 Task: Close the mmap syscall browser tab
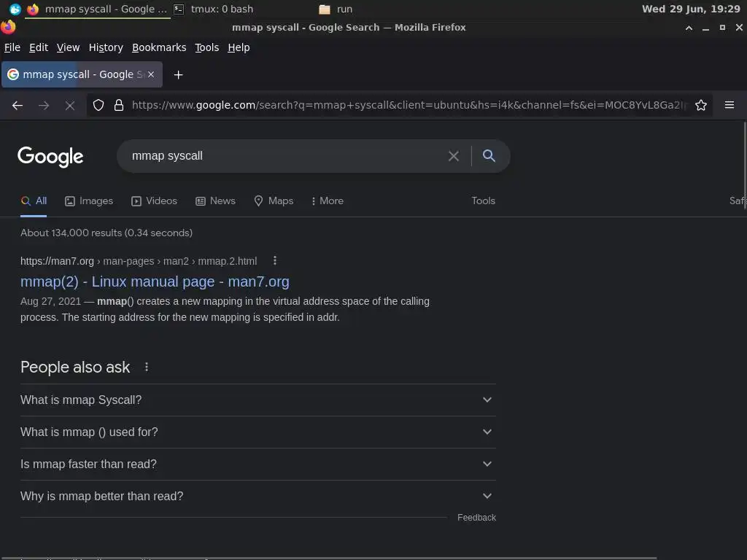151,74
